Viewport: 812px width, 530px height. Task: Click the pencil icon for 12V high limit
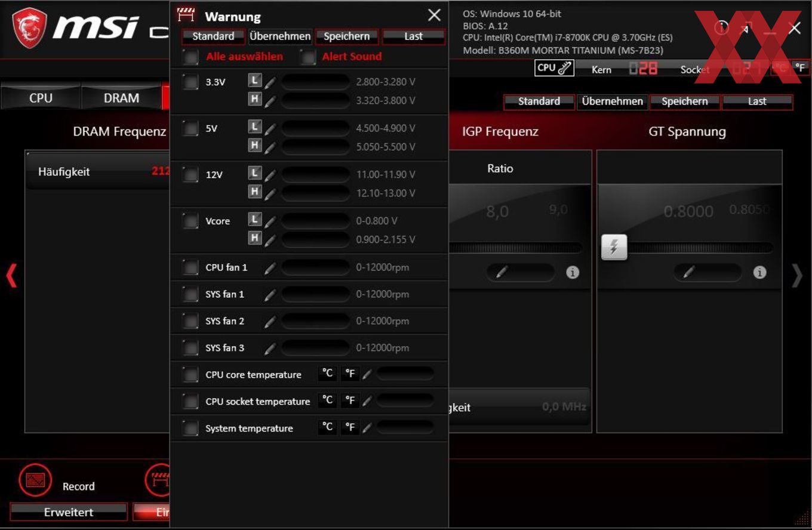(270, 194)
